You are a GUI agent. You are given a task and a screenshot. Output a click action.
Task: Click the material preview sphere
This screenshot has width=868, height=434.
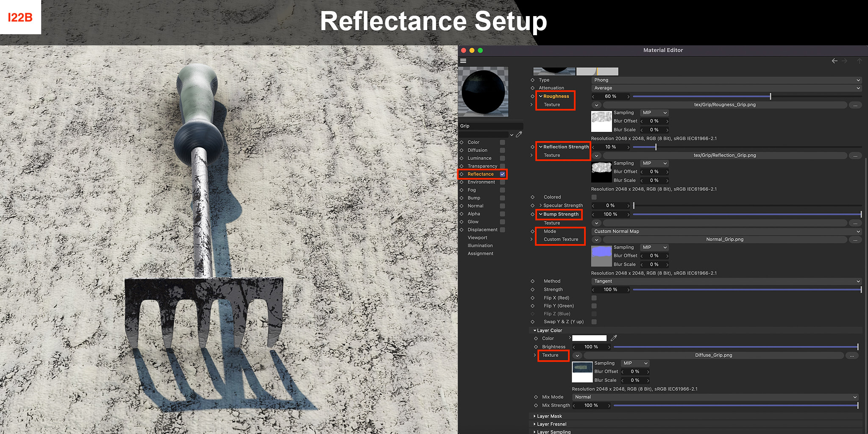pyautogui.click(x=484, y=92)
